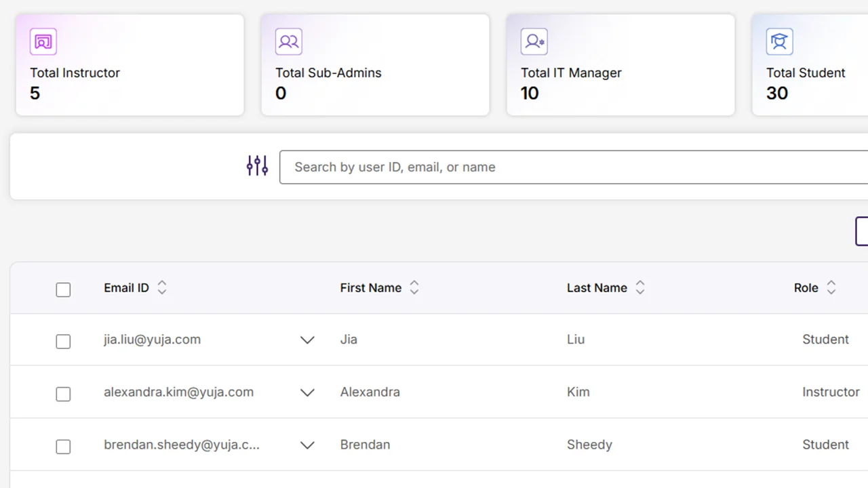Expand Alexandra Kim's row chevron
The image size is (868, 488).
tap(307, 393)
